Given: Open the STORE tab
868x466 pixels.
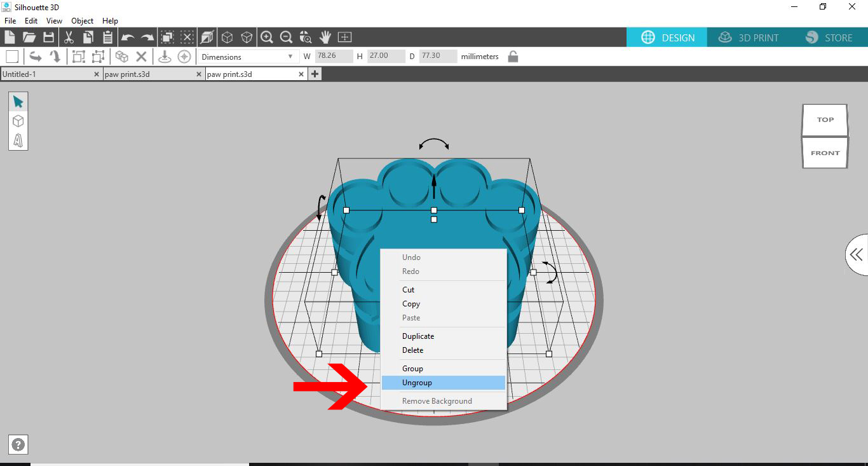Looking at the screenshot, I should point(828,38).
